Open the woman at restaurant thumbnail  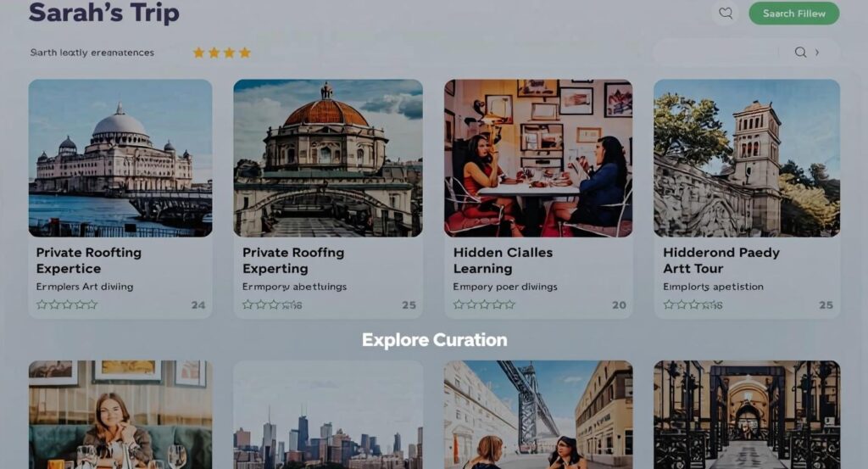point(120,415)
